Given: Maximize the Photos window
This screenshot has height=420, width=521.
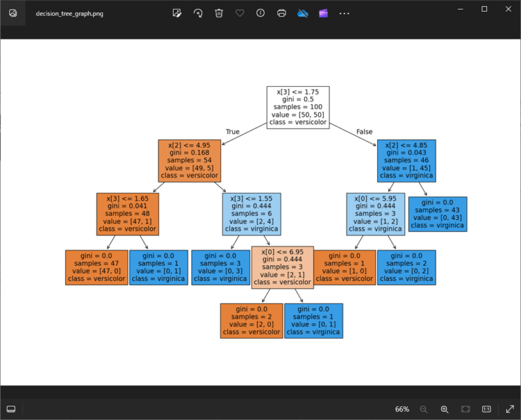Looking at the screenshot, I should pos(484,9).
